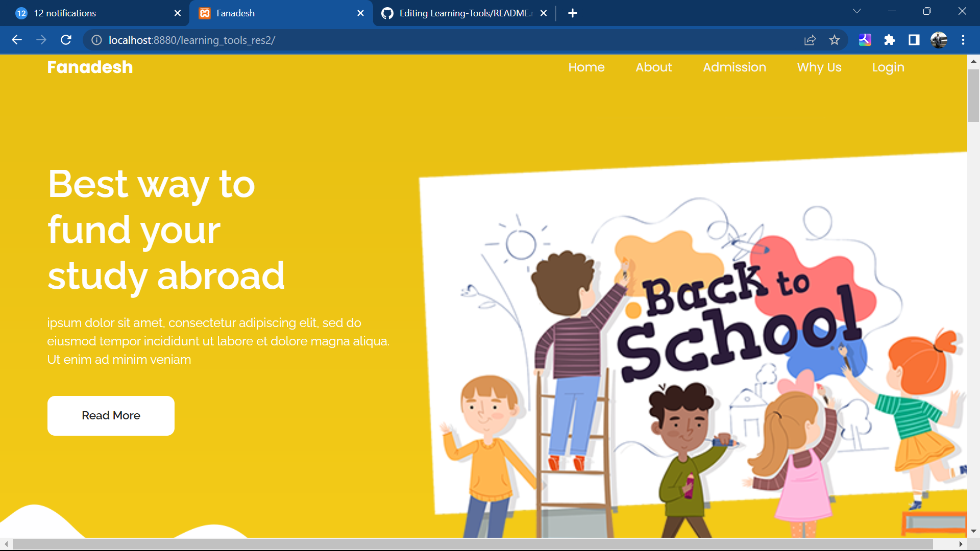Open the site information icon
This screenshot has height=551, width=980.
point(96,40)
